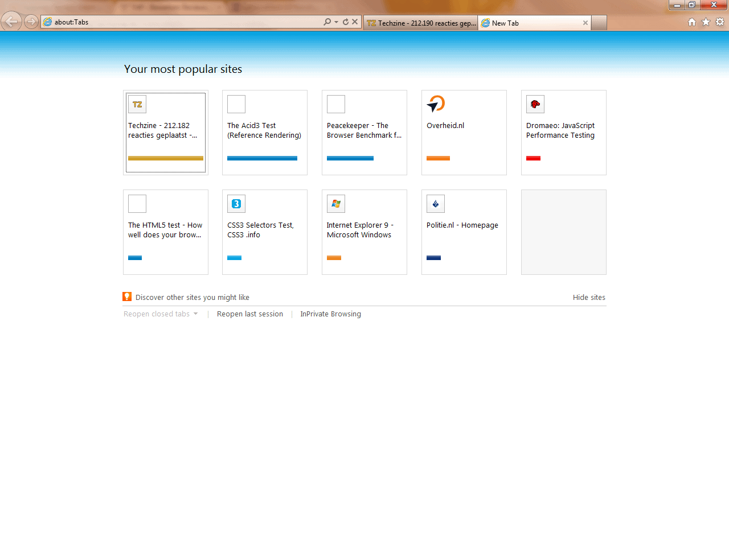Click the Overheid.nl orange arrow logo
Image resolution: width=729 pixels, height=560 pixels.
436,104
